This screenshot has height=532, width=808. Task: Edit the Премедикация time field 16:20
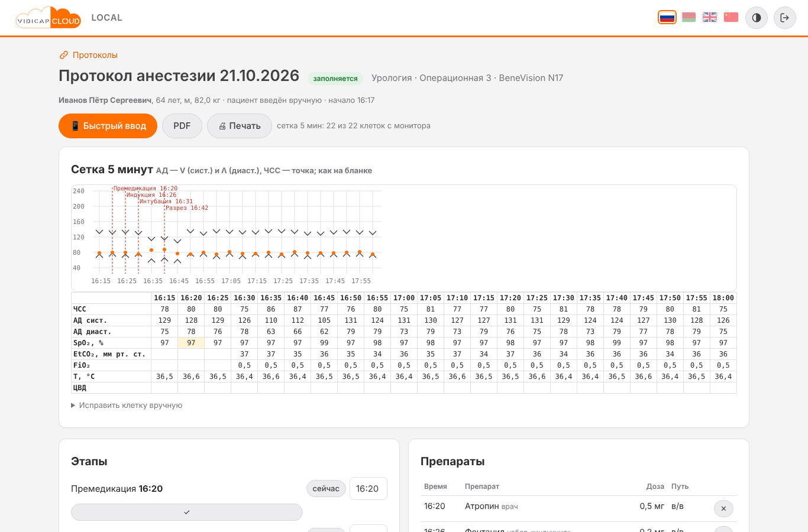point(369,489)
